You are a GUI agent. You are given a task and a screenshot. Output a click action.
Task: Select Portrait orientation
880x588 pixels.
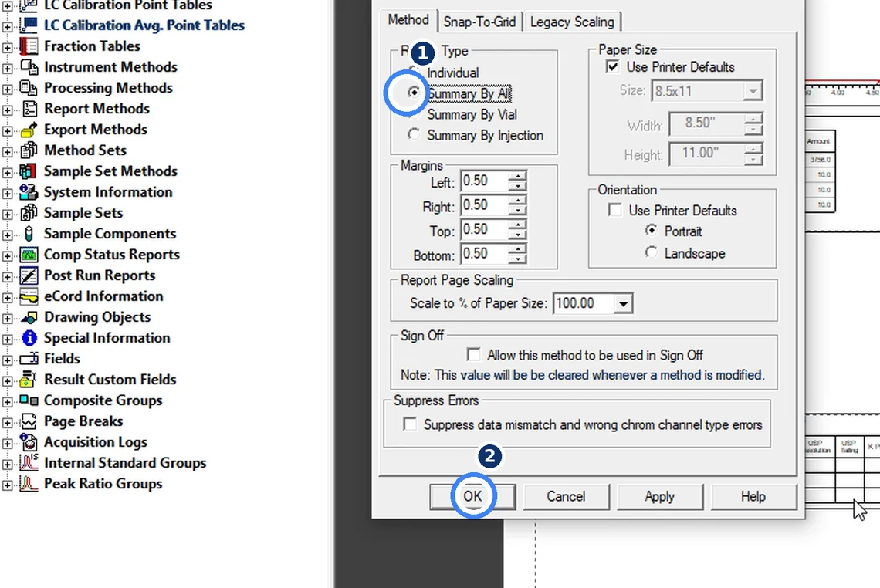[651, 231]
